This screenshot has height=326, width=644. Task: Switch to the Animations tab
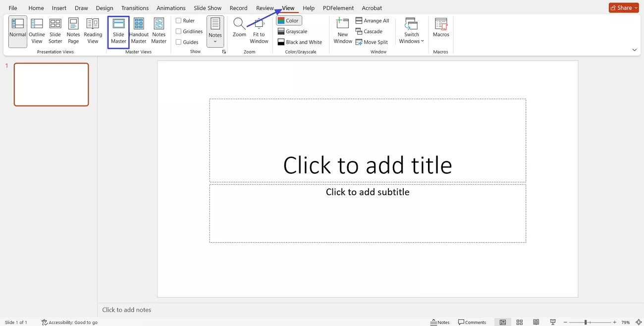[x=171, y=7]
